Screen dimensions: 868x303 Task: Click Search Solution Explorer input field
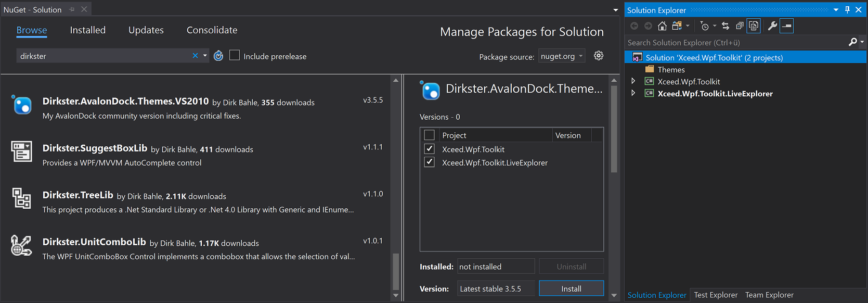736,42
